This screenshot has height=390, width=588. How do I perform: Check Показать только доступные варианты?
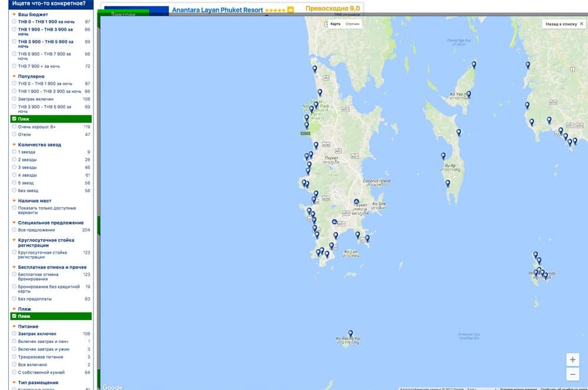point(14,208)
